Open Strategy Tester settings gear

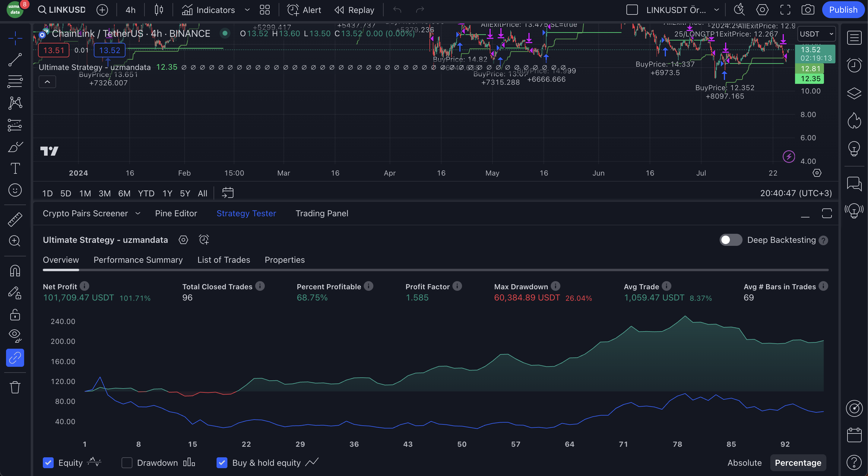183,240
